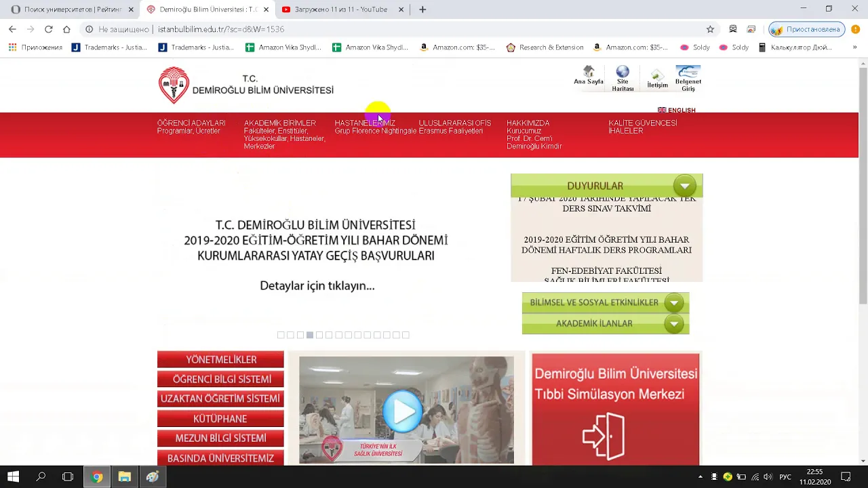
Task: Select seventh slider pagination dot
Action: (x=338, y=335)
